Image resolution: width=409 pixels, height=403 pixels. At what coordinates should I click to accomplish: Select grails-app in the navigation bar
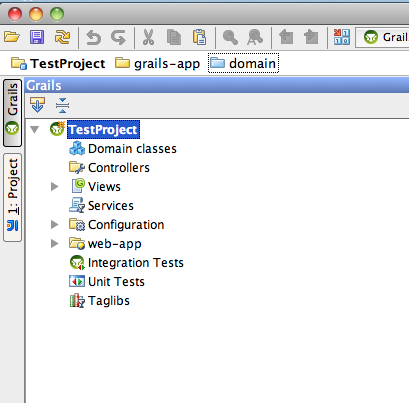pyautogui.click(x=158, y=63)
